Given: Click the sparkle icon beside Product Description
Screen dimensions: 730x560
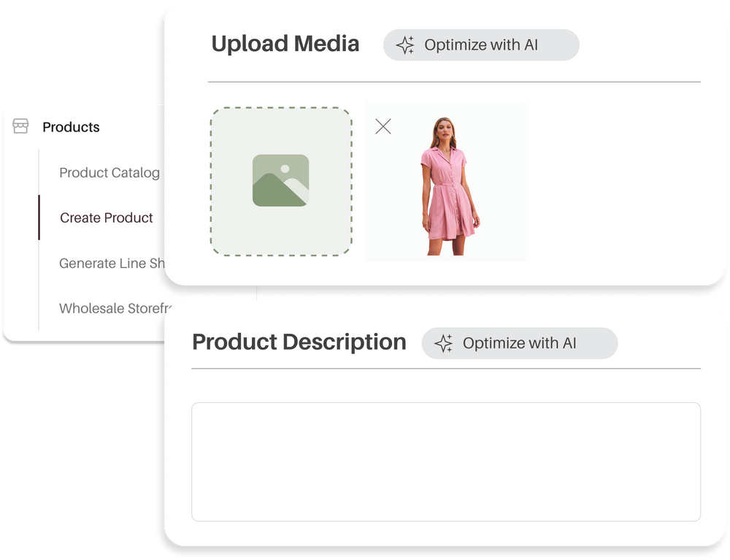Looking at the screenshot, I should point(444,343).
